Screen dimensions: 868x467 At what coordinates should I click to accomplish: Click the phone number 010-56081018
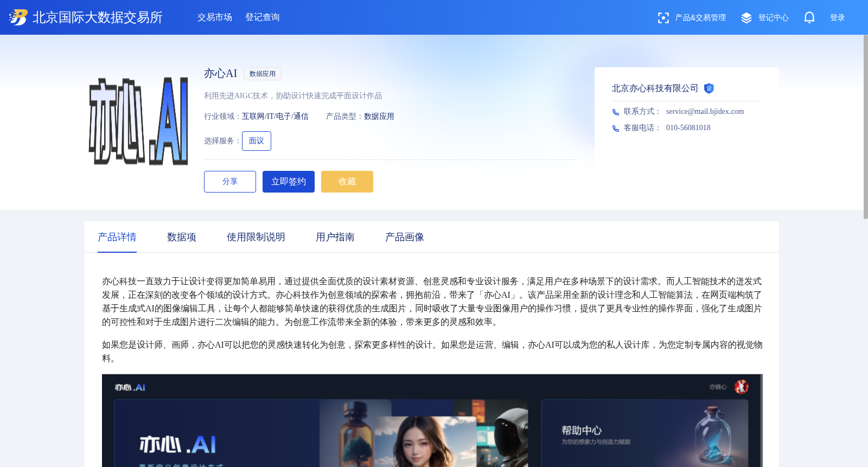(688, 128)
